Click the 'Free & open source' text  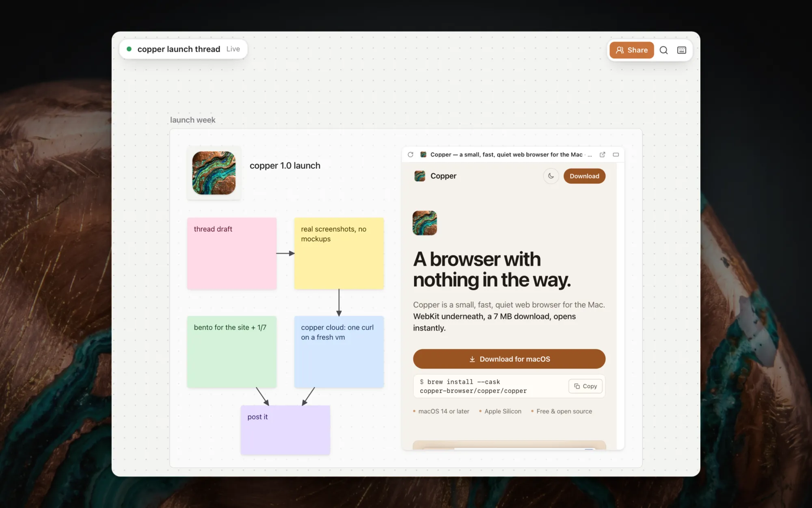564,411
